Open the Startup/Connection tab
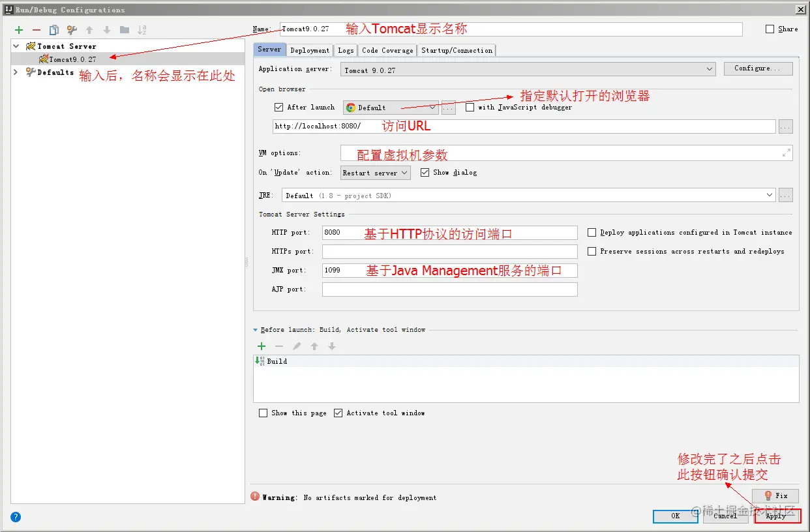 point(457,50)
